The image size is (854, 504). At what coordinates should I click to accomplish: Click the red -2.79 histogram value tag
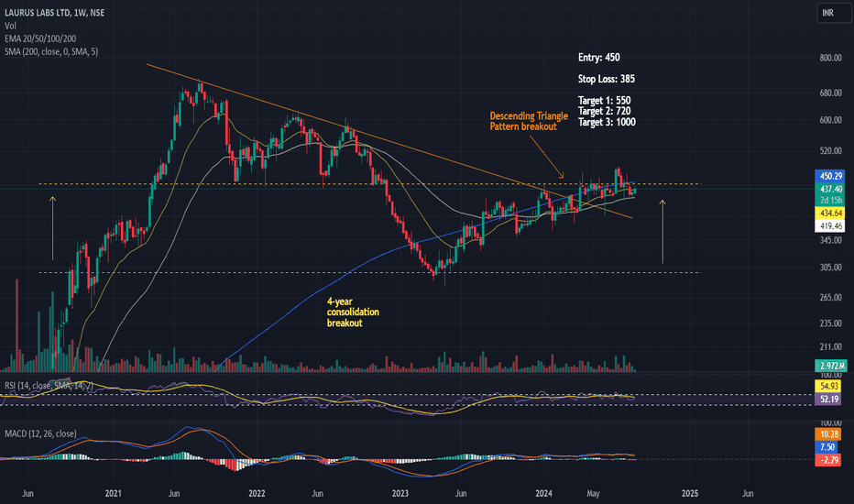[827, 460]
